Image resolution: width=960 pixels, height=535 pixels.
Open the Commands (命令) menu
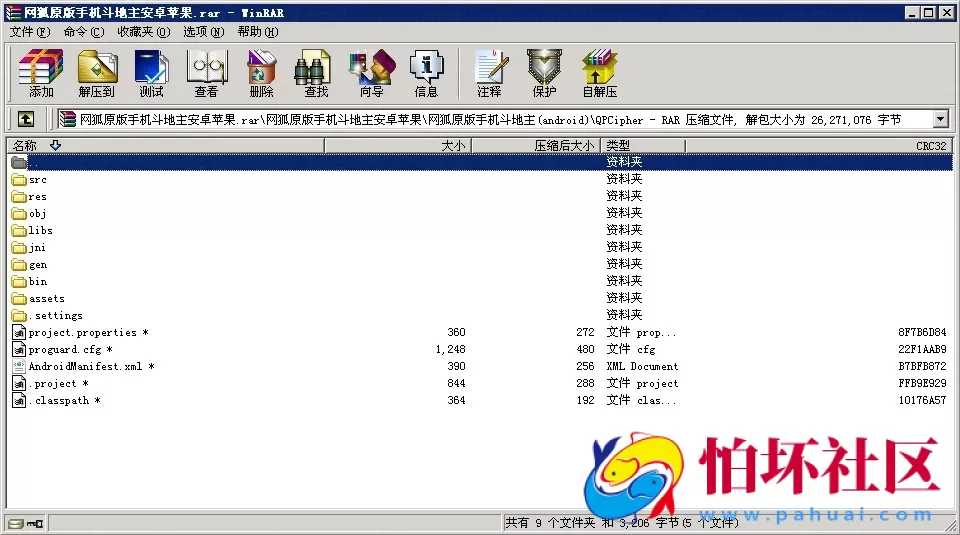click(x=84, y=32)
